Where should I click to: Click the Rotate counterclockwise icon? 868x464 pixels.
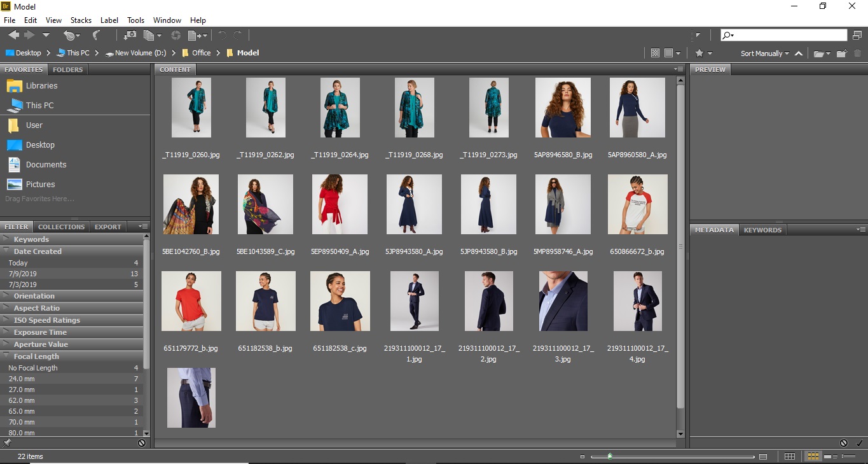pyautogui.click(x=222, y=35)
